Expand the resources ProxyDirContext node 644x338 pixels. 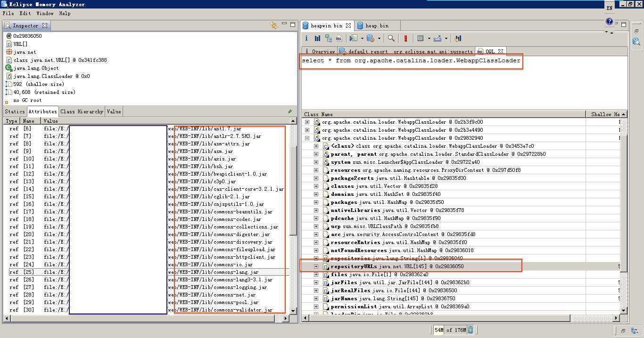point(316,170)
